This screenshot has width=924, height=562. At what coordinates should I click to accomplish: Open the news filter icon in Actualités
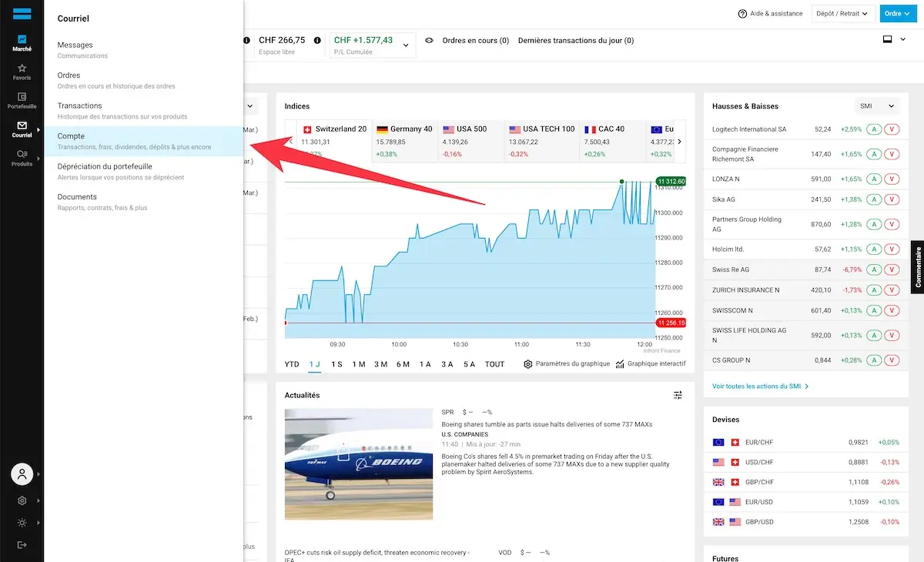pos(677,395)
